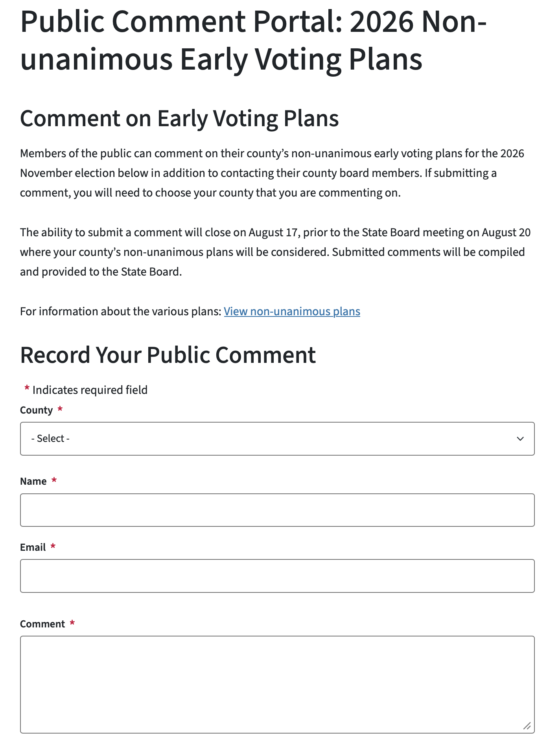
Task: Click the "Record Your Public Comment" heading
Action: (168, 355)
